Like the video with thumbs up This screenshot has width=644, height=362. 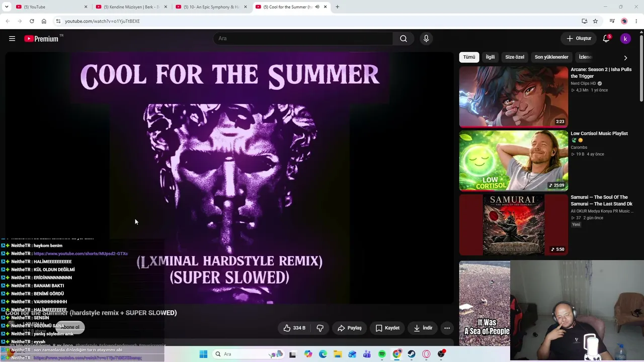295,328
